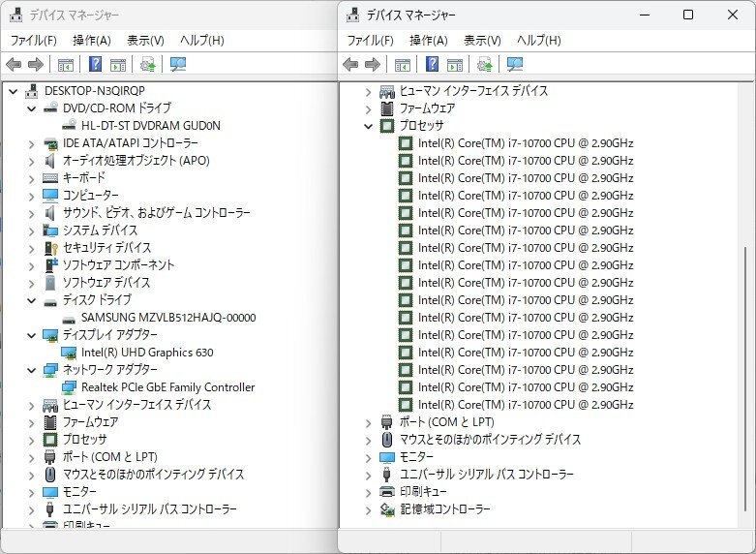Open ファイル(F) menu in right window
The height and width of the screenshot is (554, 756).
point(371,40)
